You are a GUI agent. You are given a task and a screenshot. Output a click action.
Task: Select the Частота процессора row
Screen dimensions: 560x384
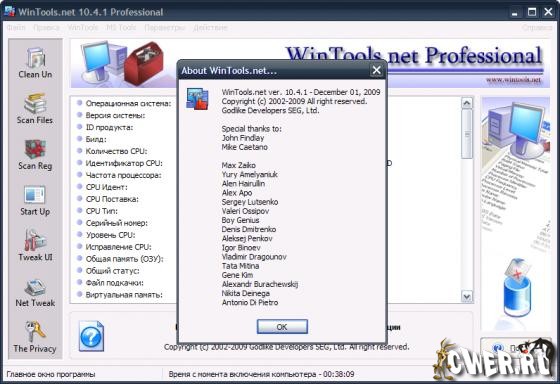[119, 175]
